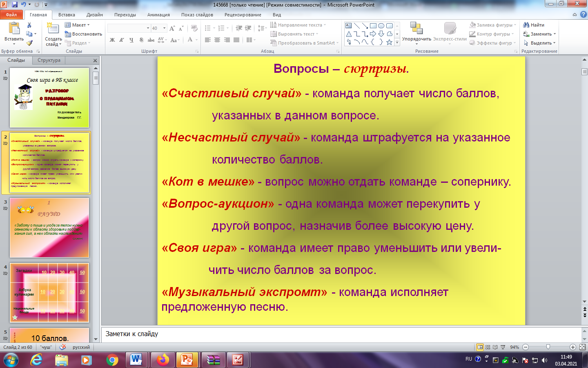Viewport: 588px width, 368px height.
Task: Click the Save icon in quick access toolbar
Action: tap(15, 4)
